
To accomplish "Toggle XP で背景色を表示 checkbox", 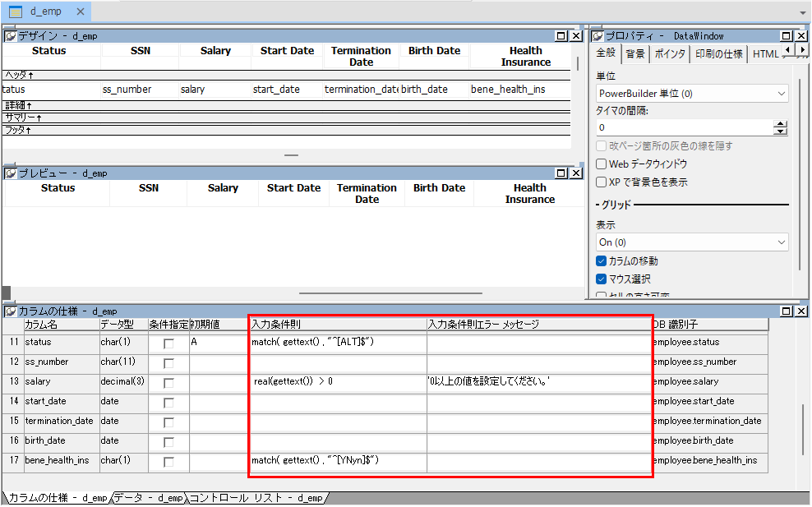I will pyautogui.click(x=602, y=182).
